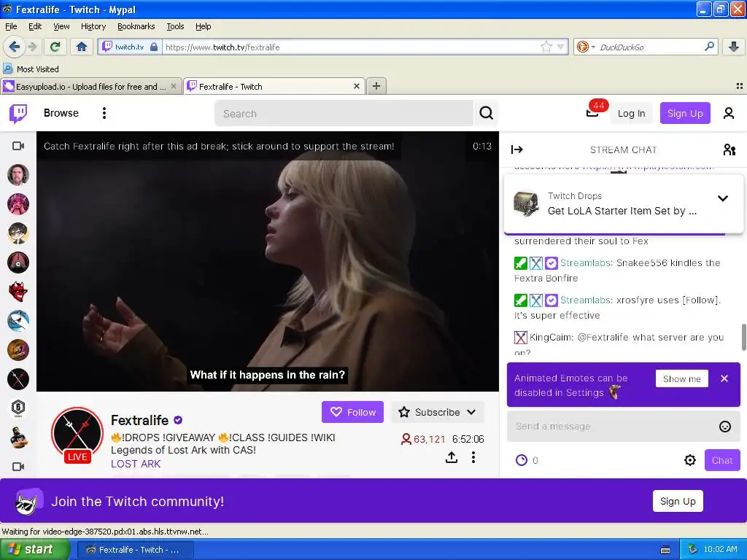Open the Bookmarks menu

[x=136, y=26]
